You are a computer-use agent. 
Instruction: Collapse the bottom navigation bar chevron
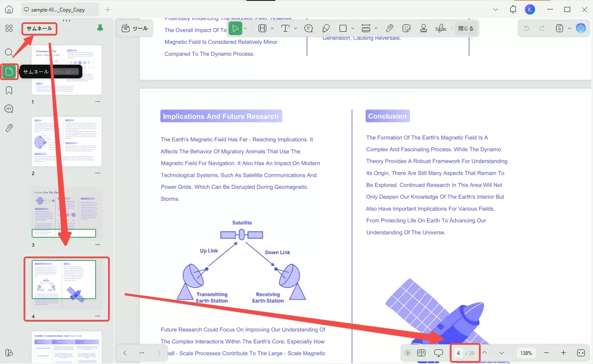coord(408,353)
